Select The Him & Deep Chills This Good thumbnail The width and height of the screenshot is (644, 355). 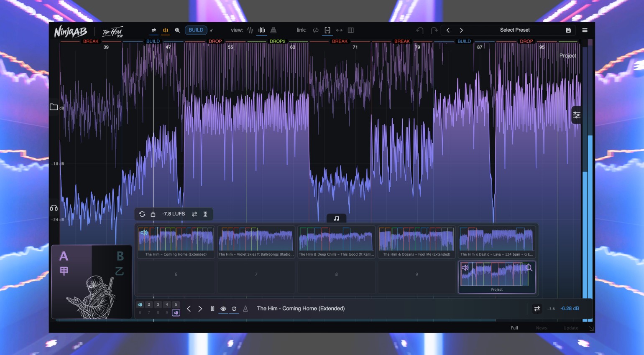click(336, 242)
